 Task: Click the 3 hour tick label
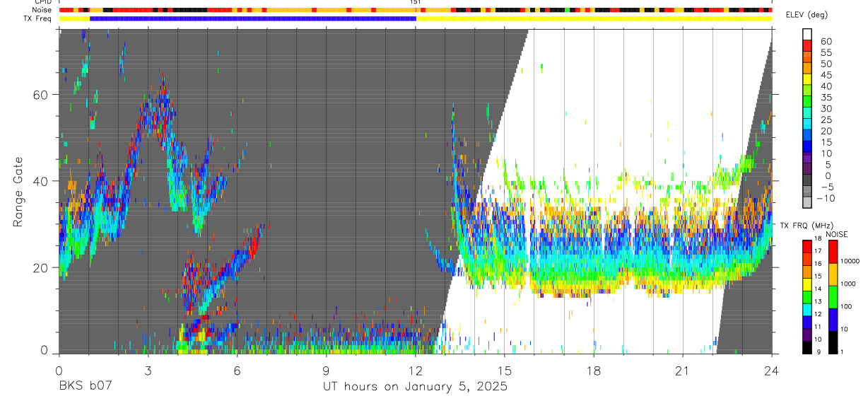click(x=148, y=371)
